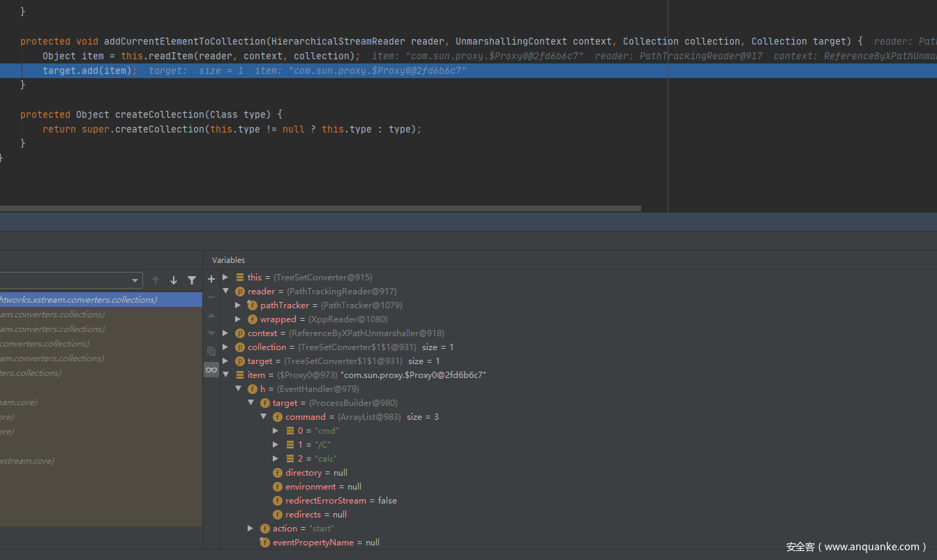Screen dimensions: 937x560
Task: Click the frames filter funnel icon
Action: pos(192,280)
